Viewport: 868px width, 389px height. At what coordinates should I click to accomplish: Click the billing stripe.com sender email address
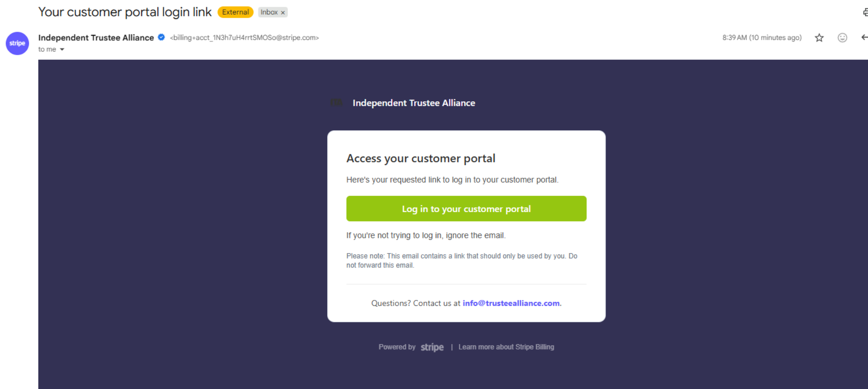click(x=244, y=38)
